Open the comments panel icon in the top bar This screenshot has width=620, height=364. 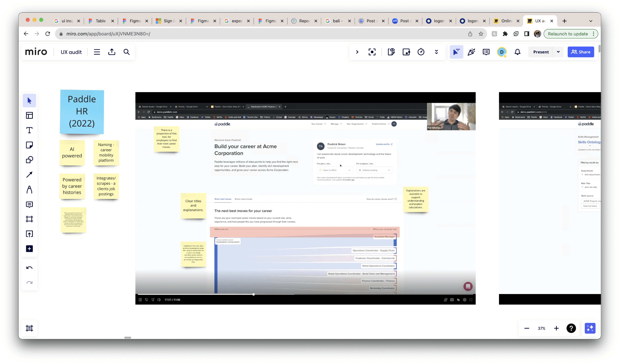tap(486, 52)
